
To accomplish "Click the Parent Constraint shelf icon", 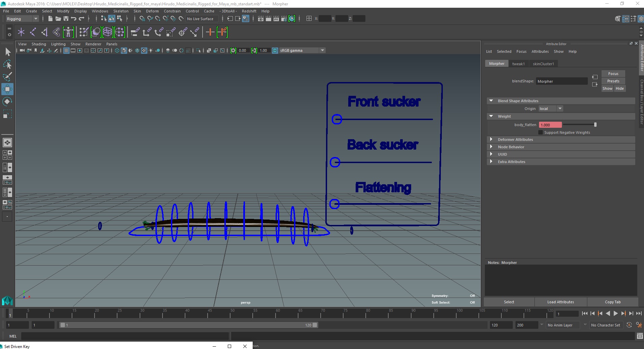I will 135,32.
